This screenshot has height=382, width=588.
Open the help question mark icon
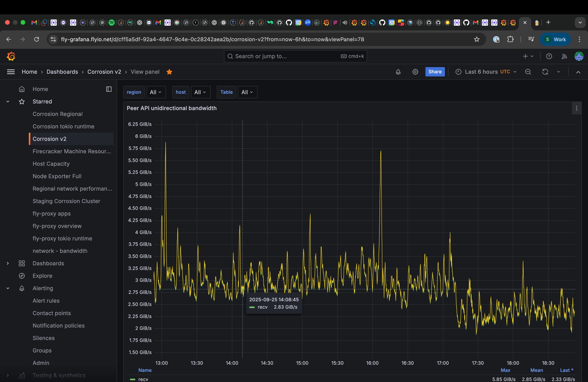pyautogui.click(x=549, y=56)
